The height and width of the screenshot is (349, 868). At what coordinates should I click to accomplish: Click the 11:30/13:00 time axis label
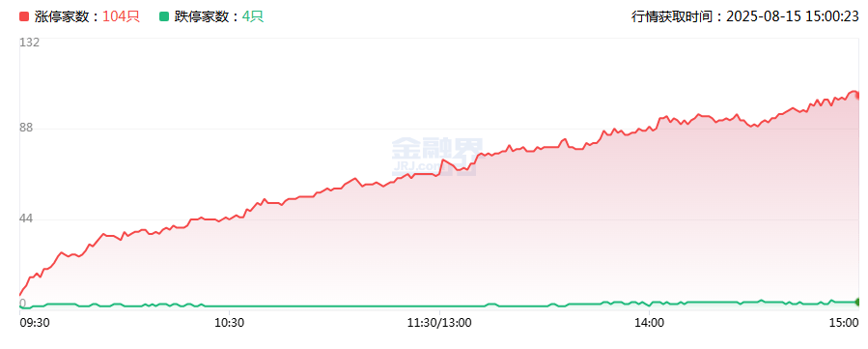pyautogui.click(x=439, y=322)
